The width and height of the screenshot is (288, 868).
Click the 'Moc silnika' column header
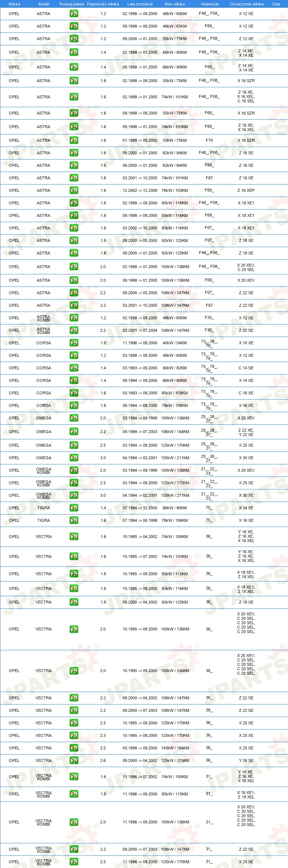[175, 4]
